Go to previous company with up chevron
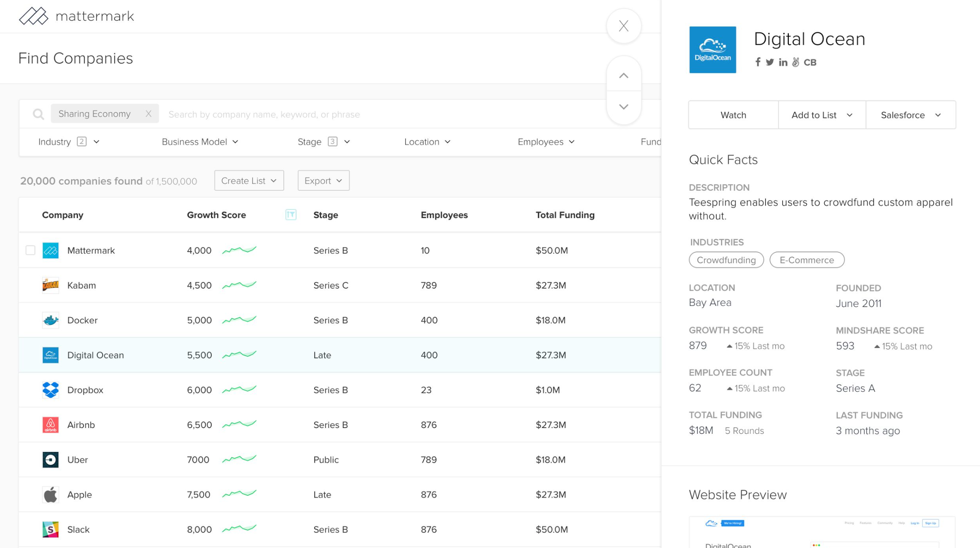The image size is (980, 548). coord(623,75)
